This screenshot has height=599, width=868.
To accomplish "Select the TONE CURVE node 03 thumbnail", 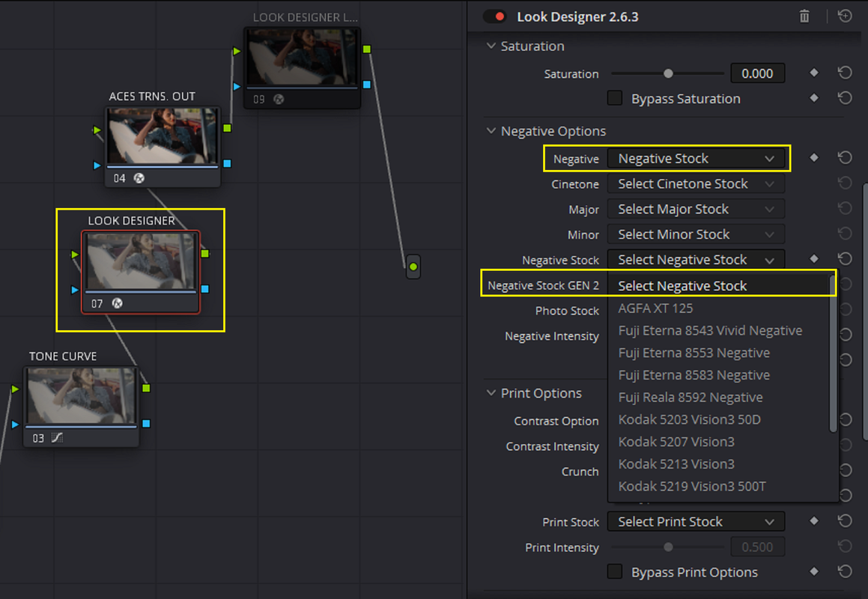I will pyautogui.click(x=82, y=396).
